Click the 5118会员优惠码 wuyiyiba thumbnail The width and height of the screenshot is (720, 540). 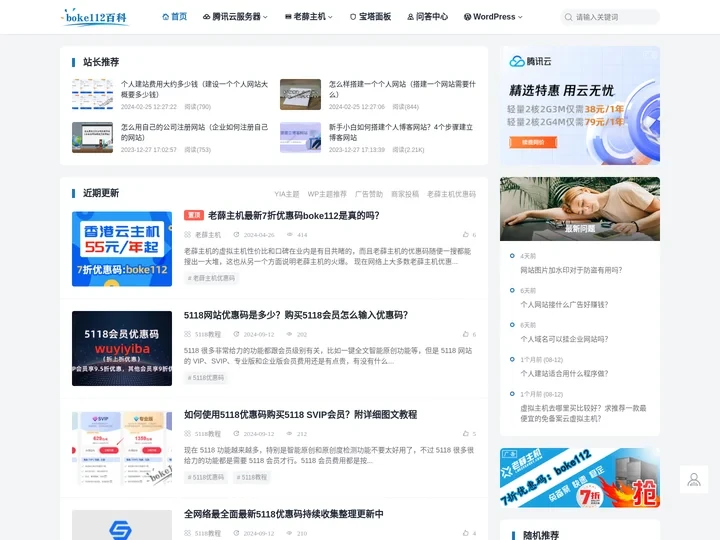click(122, 349)
